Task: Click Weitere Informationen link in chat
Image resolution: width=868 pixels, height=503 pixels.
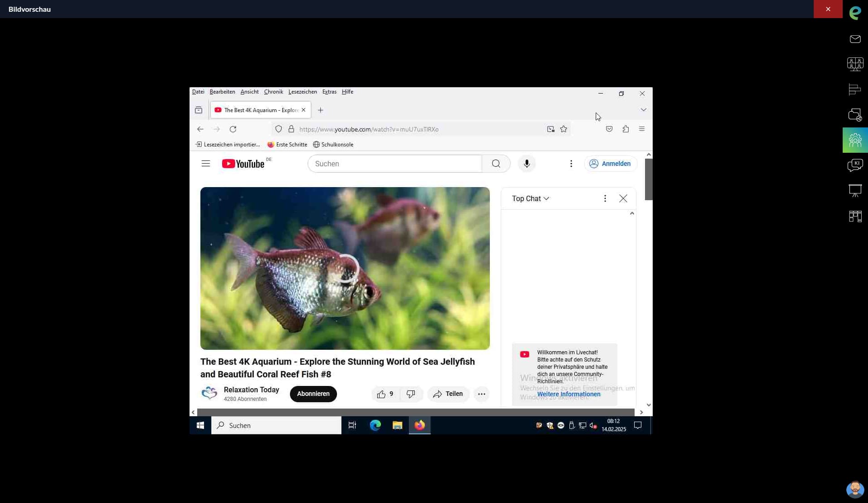Action: click(569, 395)
